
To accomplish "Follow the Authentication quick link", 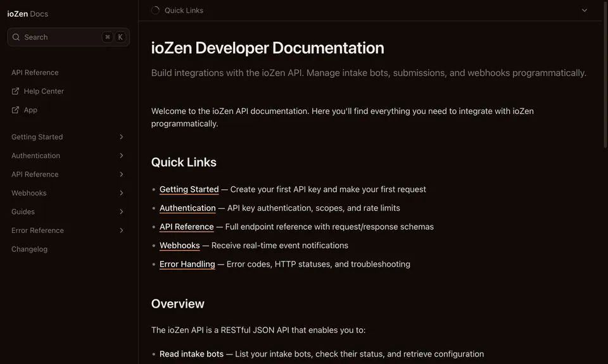I will tap(187, 208).
